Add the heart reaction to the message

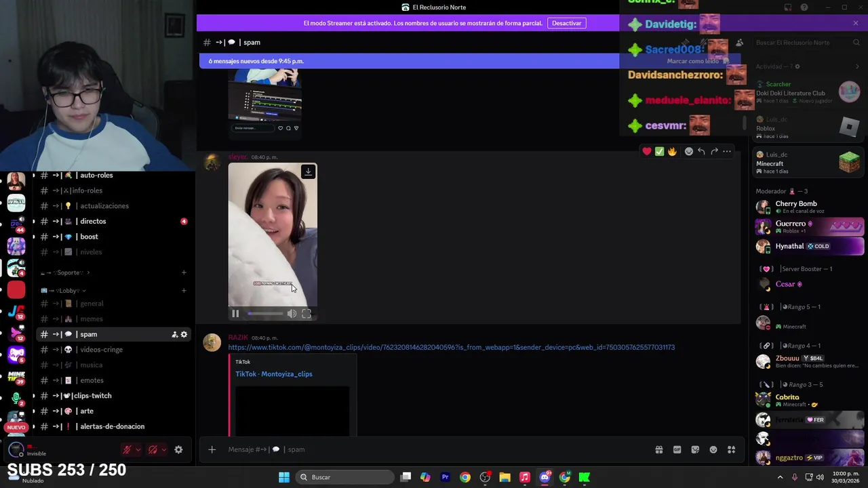(x=647, y=151)
